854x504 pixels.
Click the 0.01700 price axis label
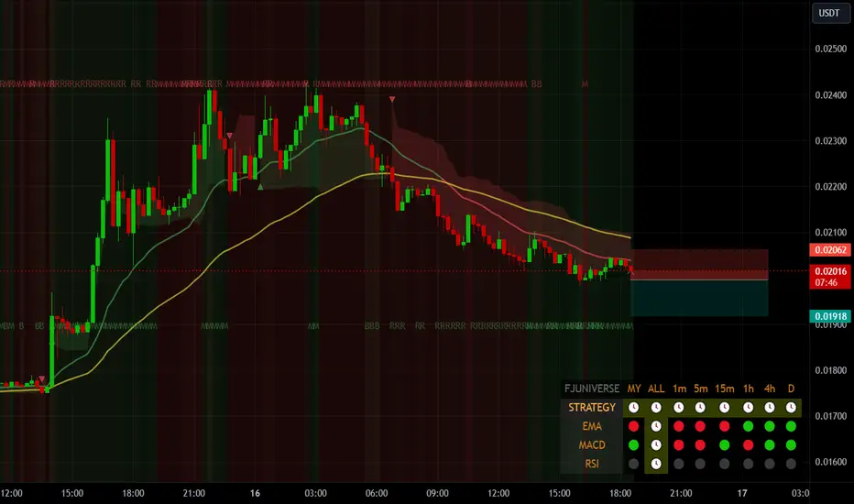pyautogui.click(x=830, y=416)
